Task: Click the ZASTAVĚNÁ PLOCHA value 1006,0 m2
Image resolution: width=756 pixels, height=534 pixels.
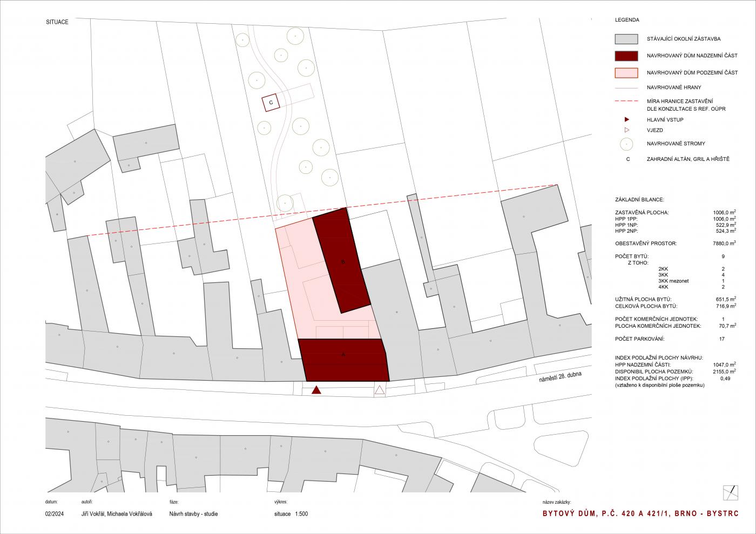Action: coord(724,212)
